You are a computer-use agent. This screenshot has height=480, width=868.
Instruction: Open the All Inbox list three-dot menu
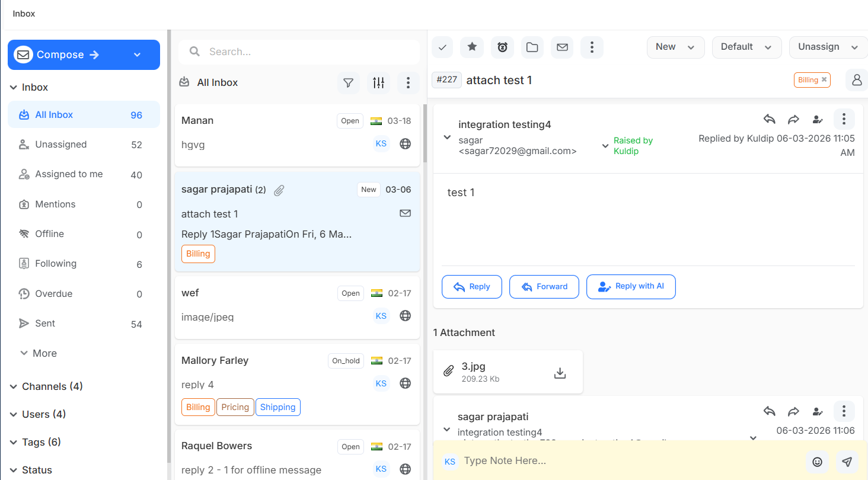408,83
